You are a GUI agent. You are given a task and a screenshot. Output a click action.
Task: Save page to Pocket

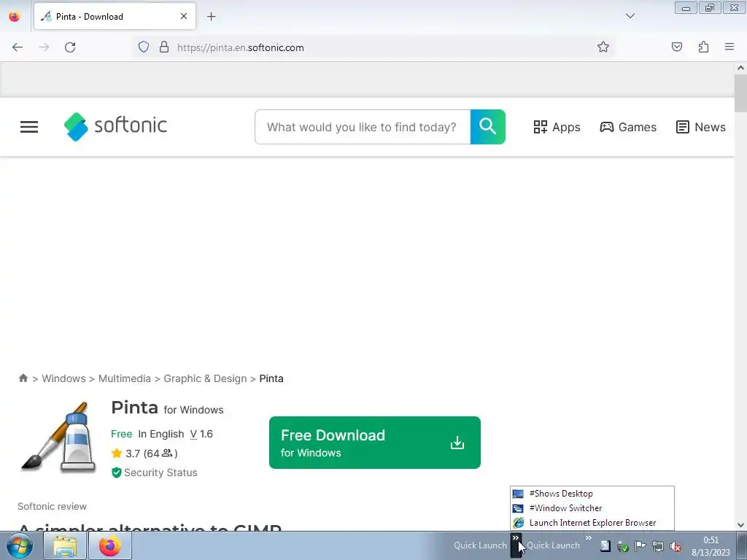(676, 47)
